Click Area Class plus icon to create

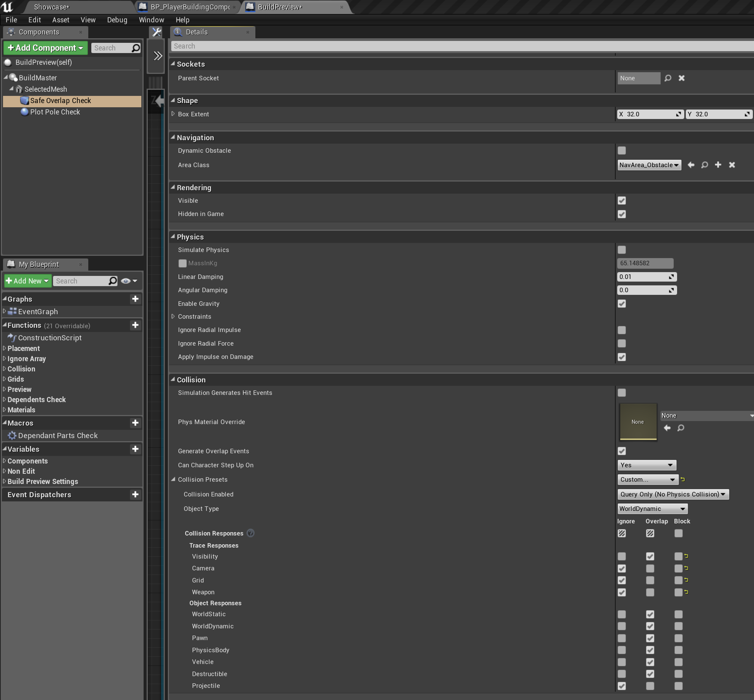pyautogui.click(x=718, y=165)
